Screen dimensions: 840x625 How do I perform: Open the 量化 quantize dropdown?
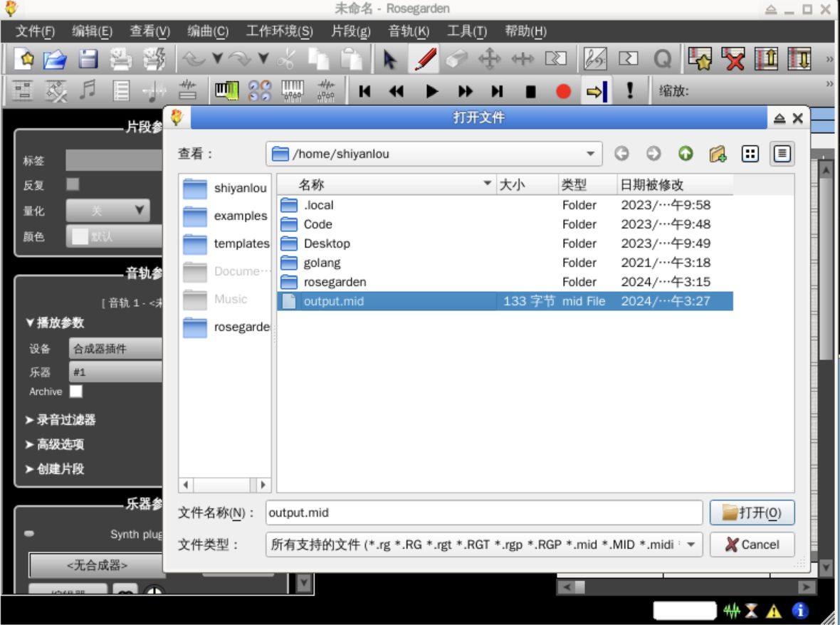tap(107, 210)
